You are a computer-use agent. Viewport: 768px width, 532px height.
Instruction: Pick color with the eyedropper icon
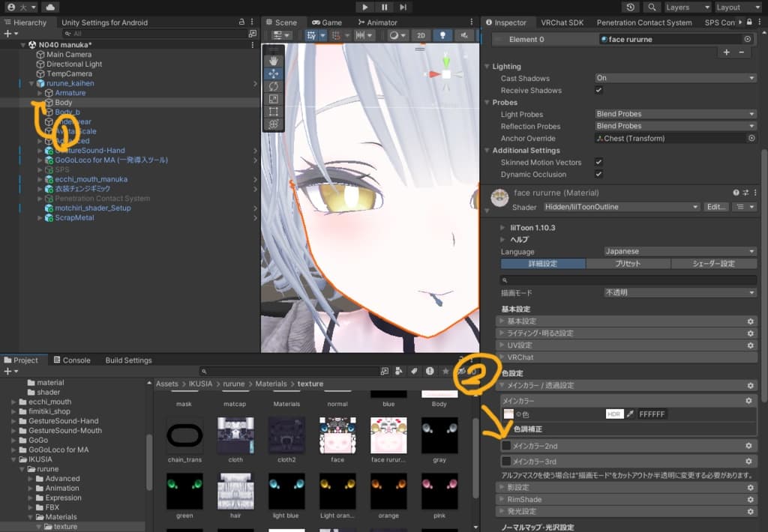point(630,414)
